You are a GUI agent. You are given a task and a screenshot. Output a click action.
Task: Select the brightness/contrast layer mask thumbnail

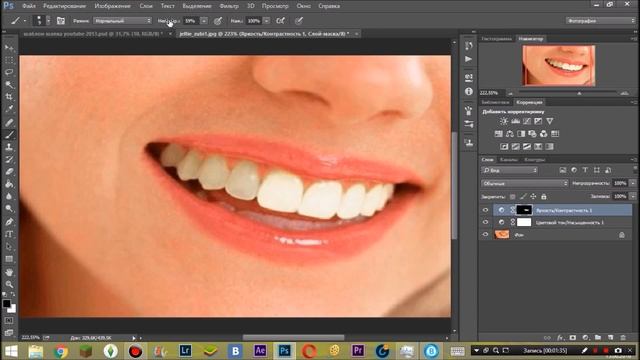tap(524, 210)
